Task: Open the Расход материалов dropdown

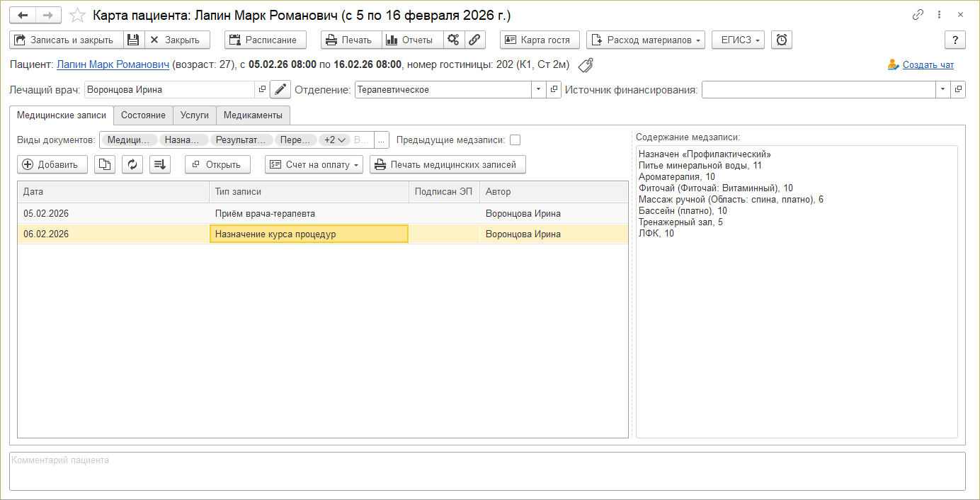Action: point(646,40)
